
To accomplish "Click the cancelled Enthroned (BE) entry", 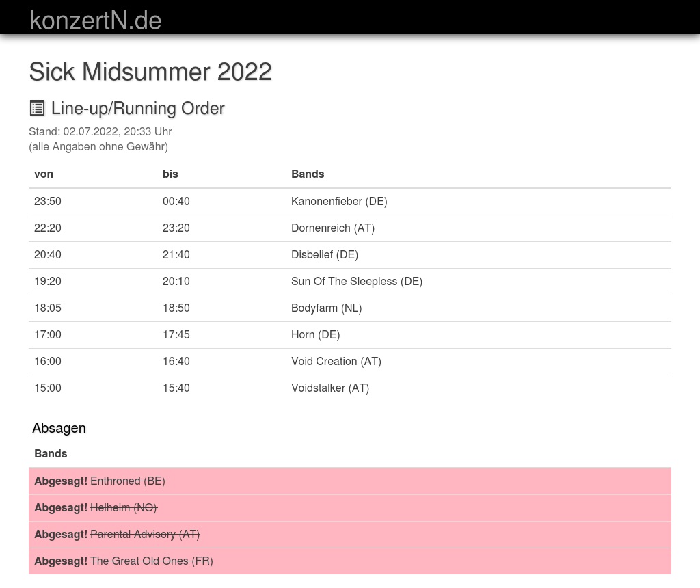I will pyautogui.click(x=128, y=481).
